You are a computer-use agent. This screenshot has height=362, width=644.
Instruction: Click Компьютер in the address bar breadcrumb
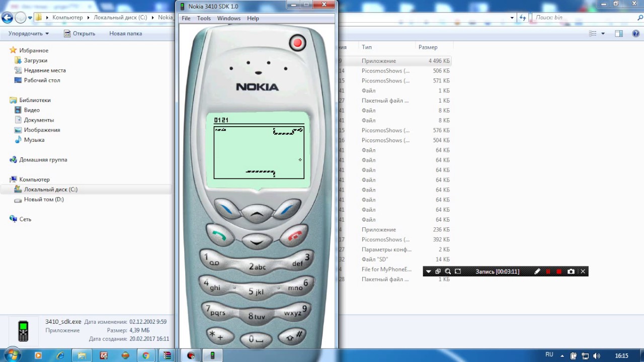coord(67,18)
